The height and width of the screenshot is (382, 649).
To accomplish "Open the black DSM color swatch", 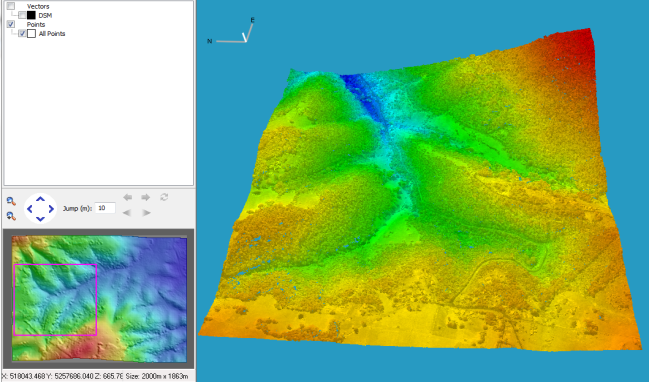I will click(31, 15).
